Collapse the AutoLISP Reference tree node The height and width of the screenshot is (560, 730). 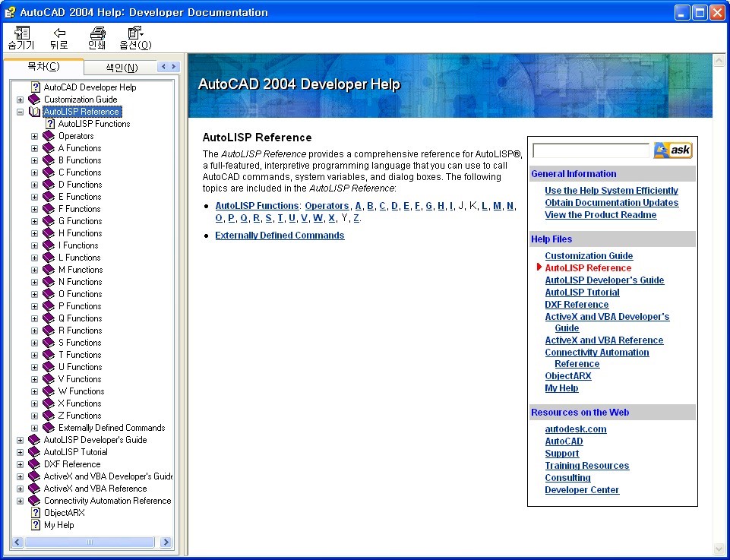pos(20,112)
